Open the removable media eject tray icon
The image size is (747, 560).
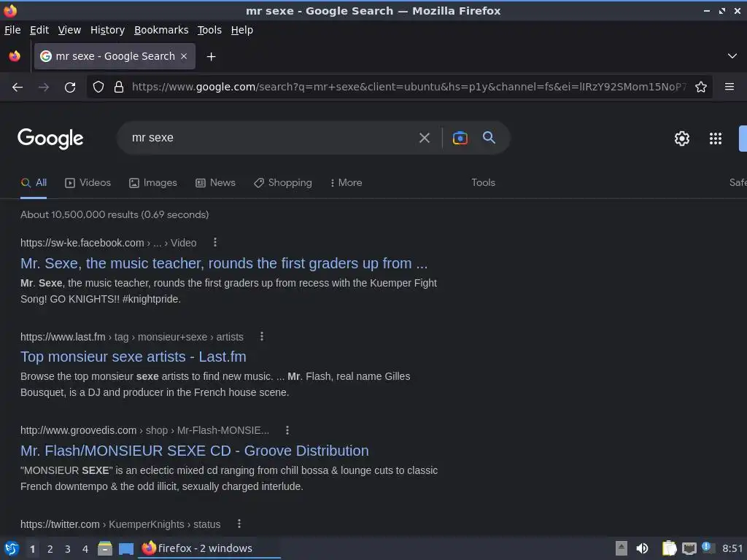coord(622,548)
